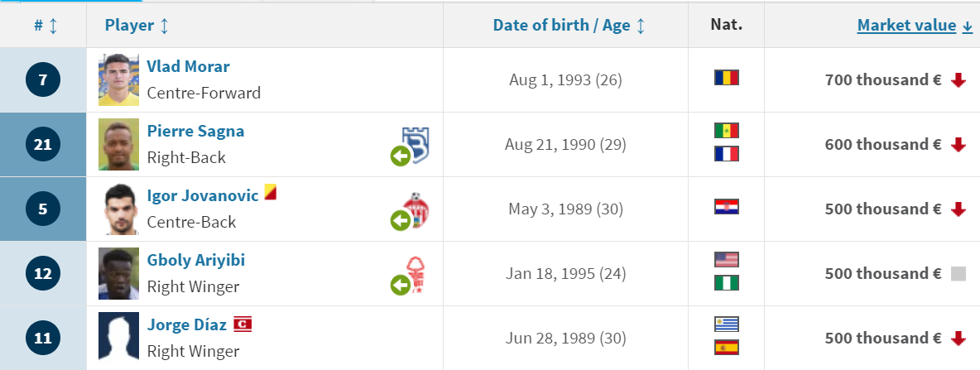Click Igor Jovanovic's club crest icon
This screenshot has height=370, width=980.
click(416, 210)
